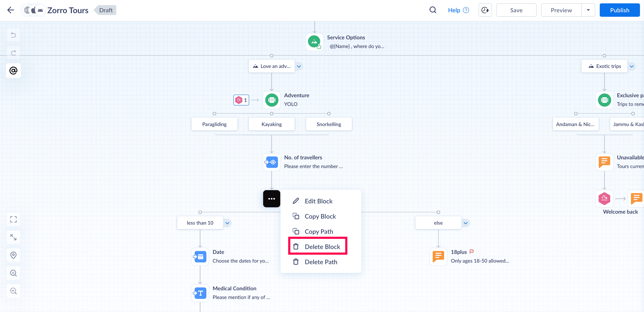Click the redo arrow icon
The width and height of the screenshot is (644, 312).
pos(13,53)
